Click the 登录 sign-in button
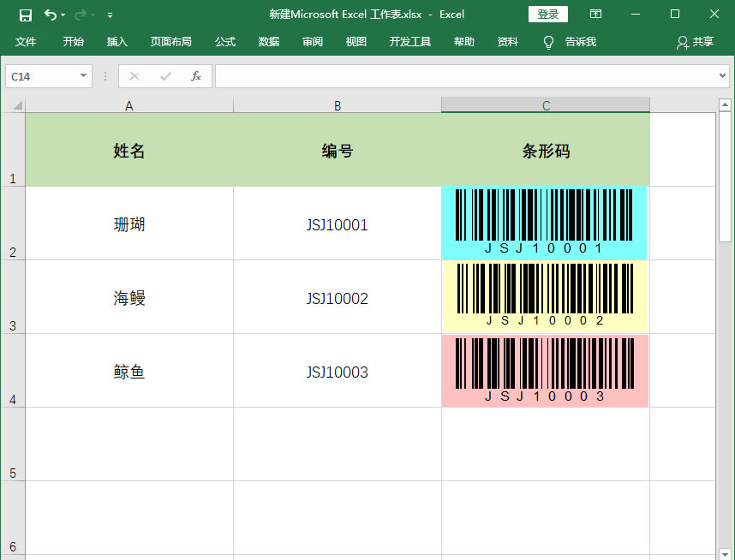Viewport: 735px width, 560px height. pos(547,14)
